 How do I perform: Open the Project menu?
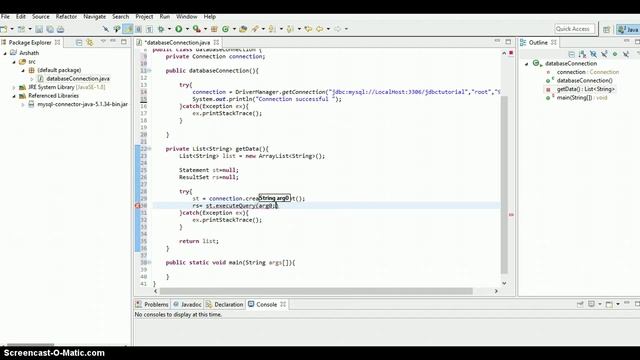[x=144, y=16]
